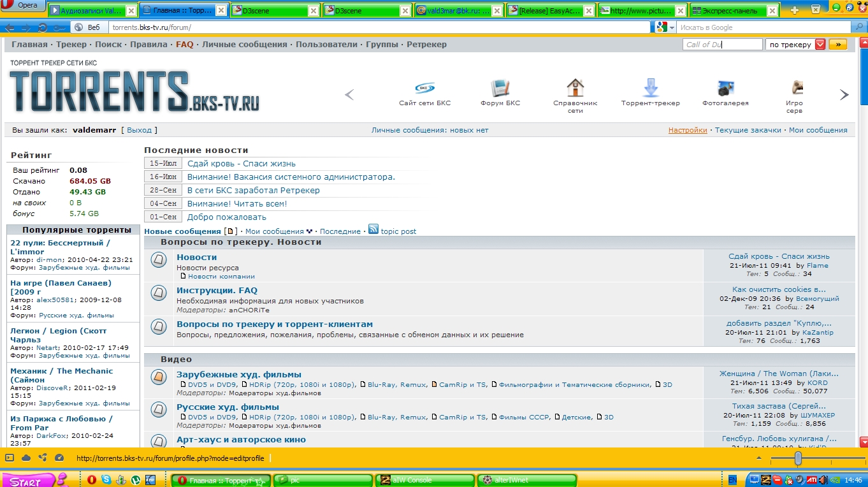Open Текущие закачки link

pyautogui.click(x=748, y=130)
